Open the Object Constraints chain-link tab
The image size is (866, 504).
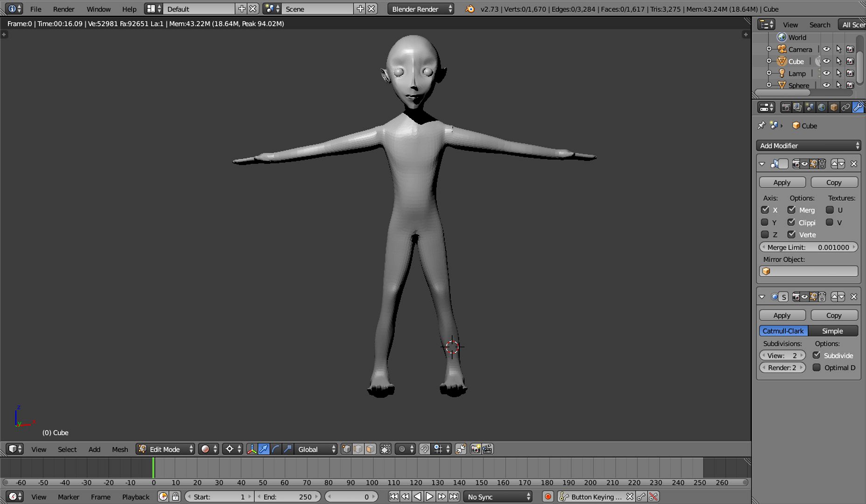pyautogui.click(x=845, y=107)
